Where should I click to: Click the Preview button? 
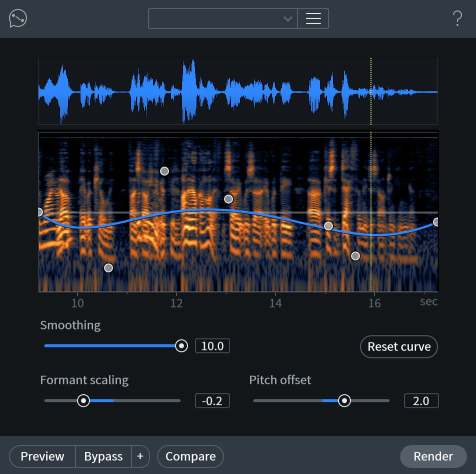tap(42, 457)
